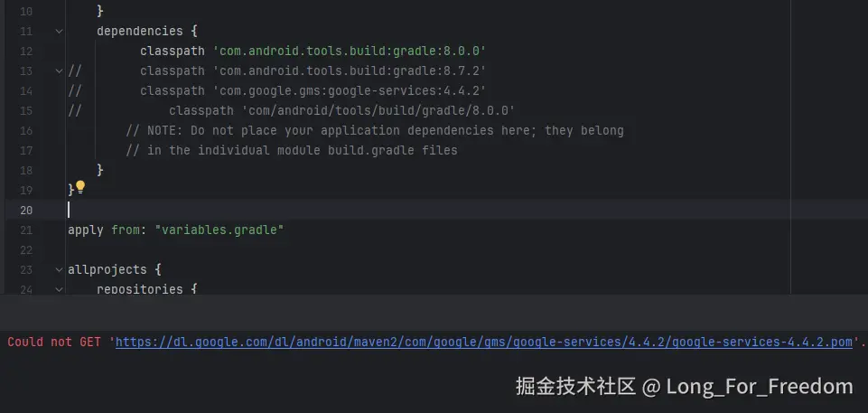Click the 'in the individual module build.gradle files' comment
Screen dimensions: 868x413
(303, 151)
